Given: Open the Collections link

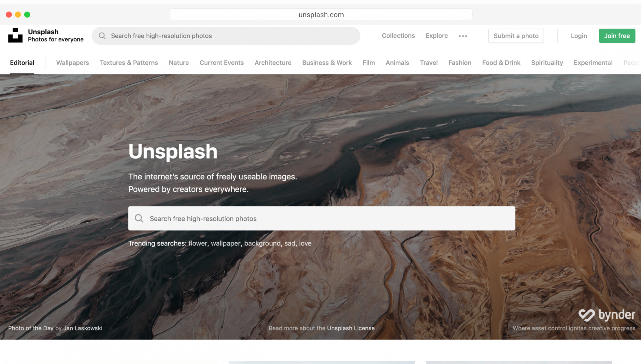Looking at the screenshot, I should 398,36.
